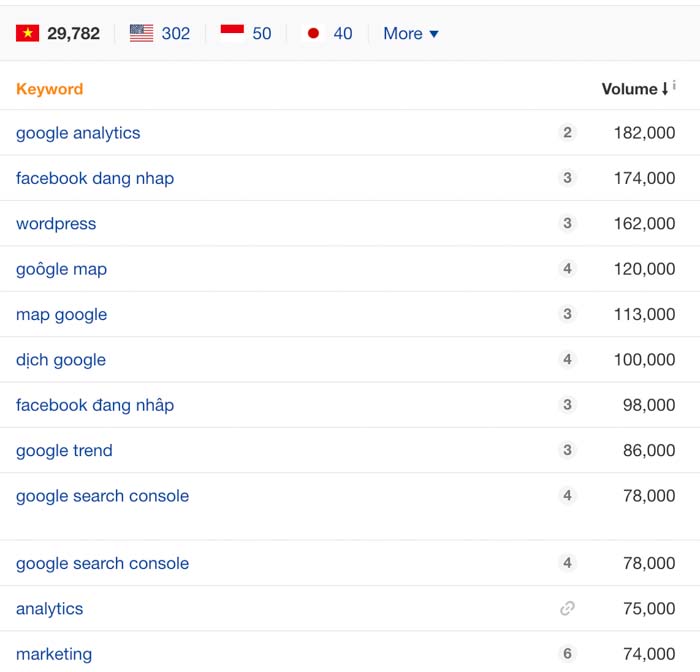Click position badge 3 in map google row
700x672 pixels.
[567, 314]
